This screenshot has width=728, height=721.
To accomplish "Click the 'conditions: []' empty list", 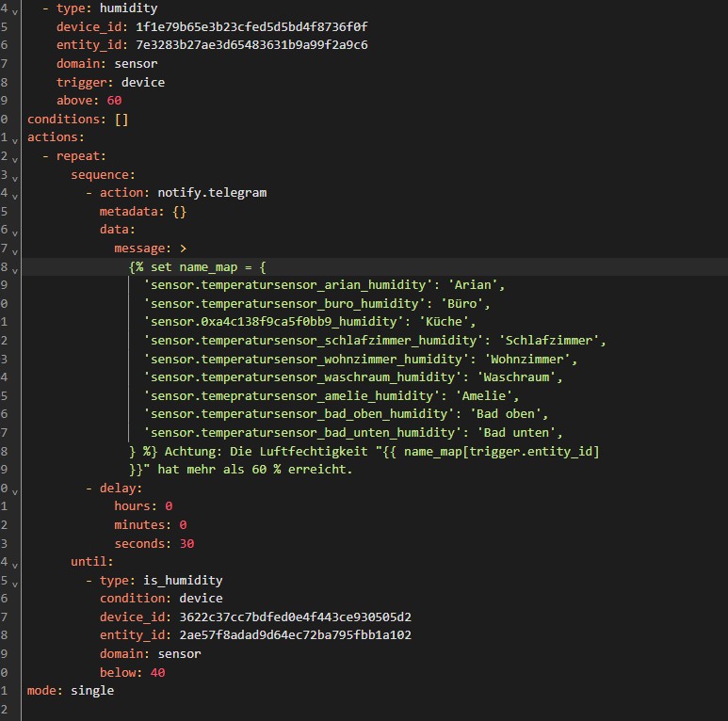I will click(x=121, y=120).
